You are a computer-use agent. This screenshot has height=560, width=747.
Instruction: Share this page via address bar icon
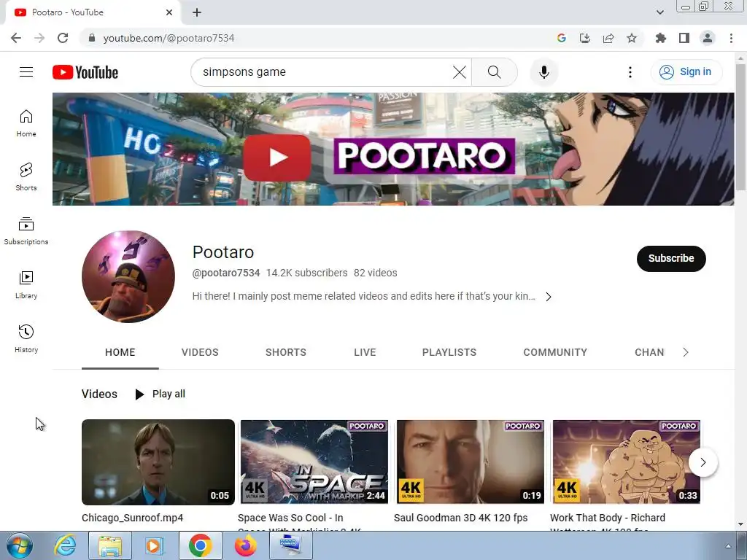tap(608, 38)
